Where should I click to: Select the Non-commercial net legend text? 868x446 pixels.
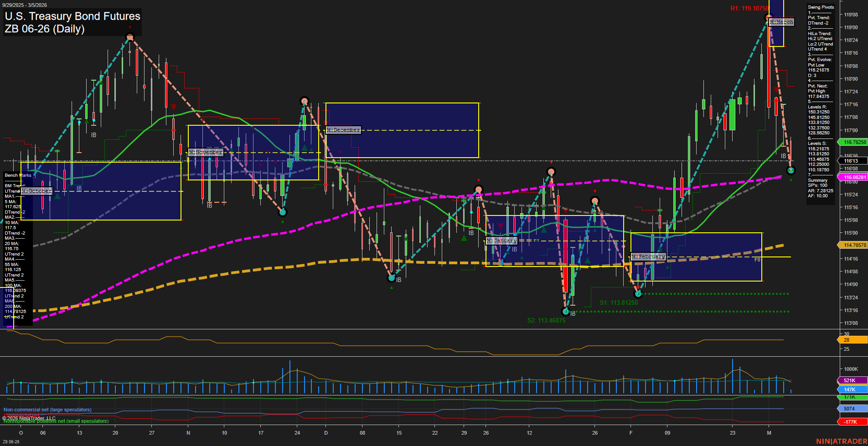[x=47, y=410]
